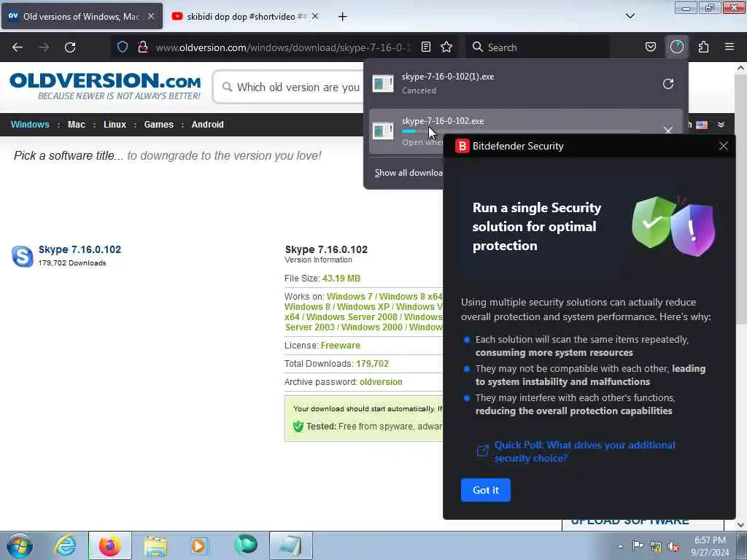Open a new tab with plus button
Viewport: 747px width, 560px height.
pyautogui.click(x=342, y=17)
